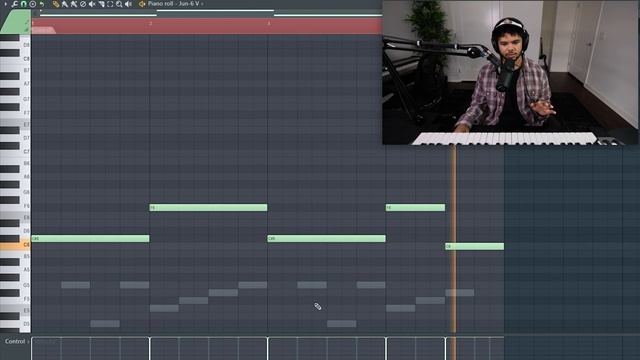Click bar 2 marker on the timeline ruler

150,23
